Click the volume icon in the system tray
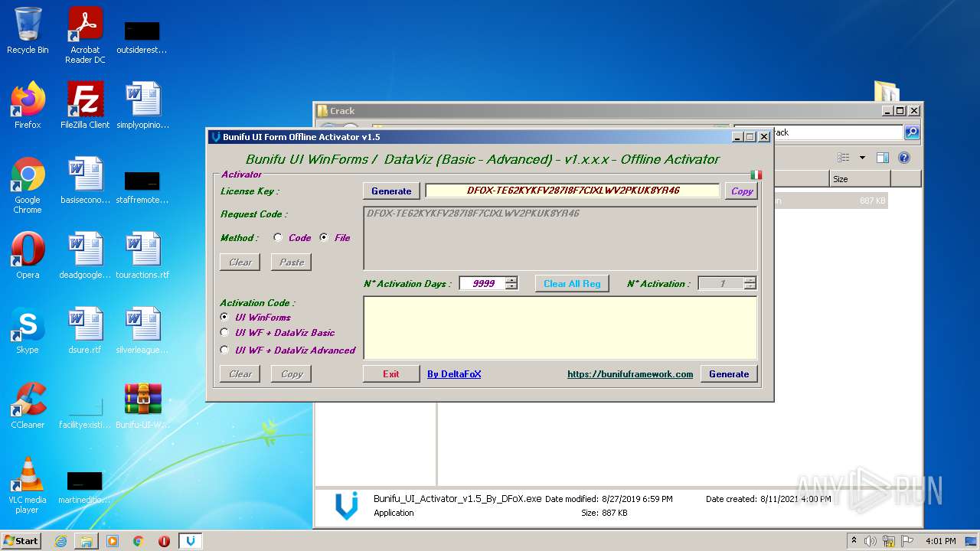980x551 pixels. (871, 541)
